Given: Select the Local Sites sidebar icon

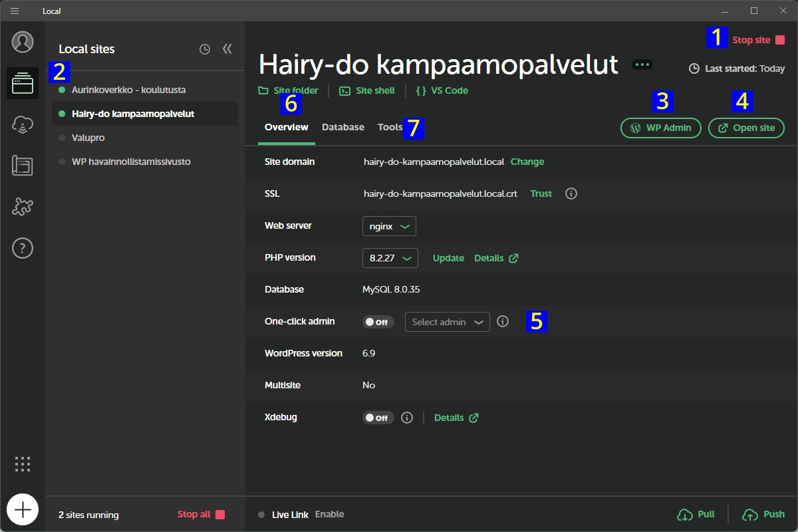Looking at the screenshot, I should click(22, 83).
